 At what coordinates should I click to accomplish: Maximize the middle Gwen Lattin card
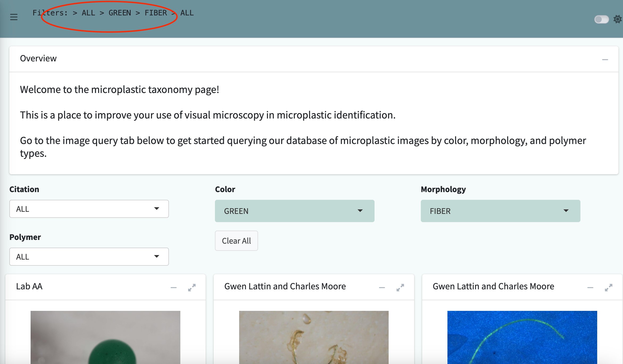tap(400, 287)
